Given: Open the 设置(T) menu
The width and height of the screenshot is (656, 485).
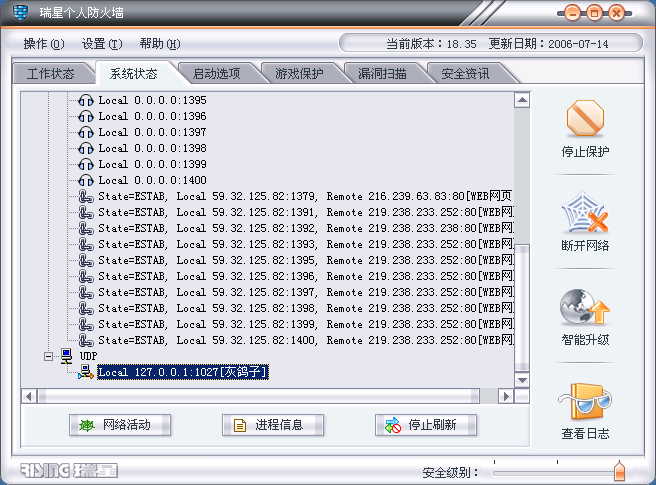Looking at the screenshot, I should (x=102, y=44).
